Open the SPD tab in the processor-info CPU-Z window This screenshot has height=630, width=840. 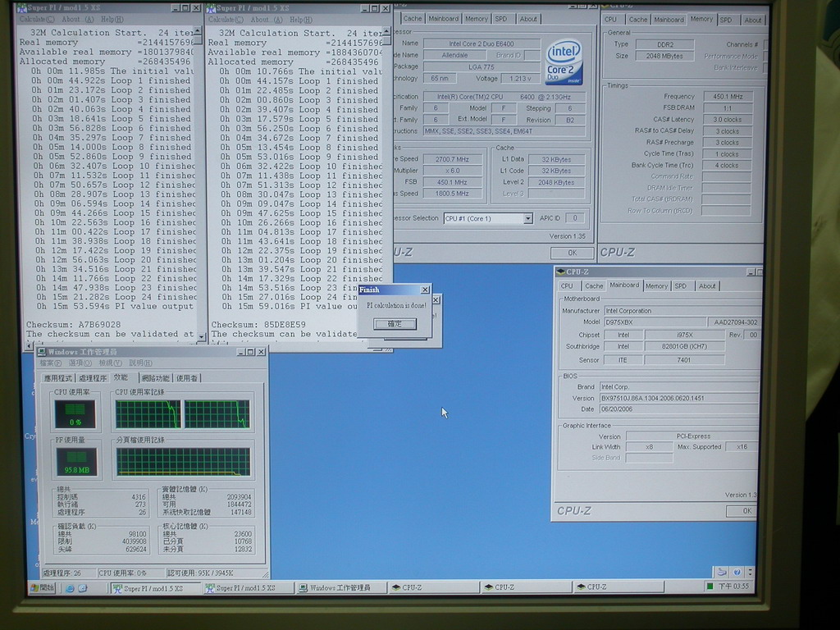click(501, 19)
